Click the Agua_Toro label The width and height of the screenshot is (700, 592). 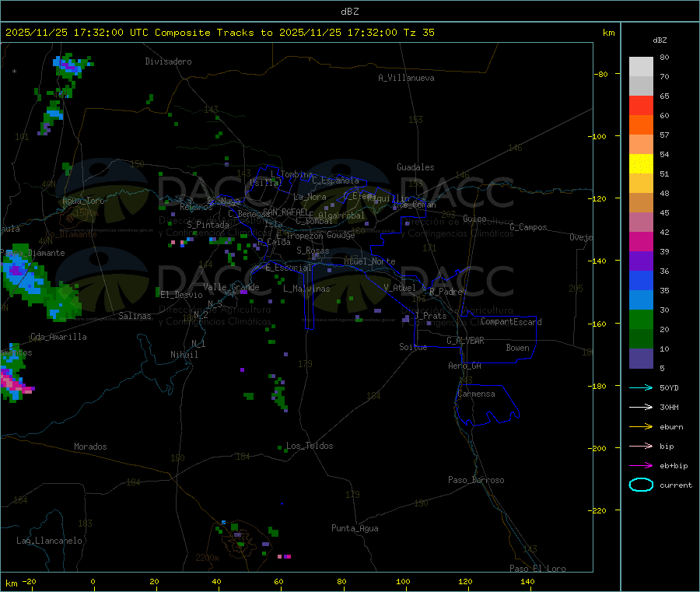pos(83,201)
